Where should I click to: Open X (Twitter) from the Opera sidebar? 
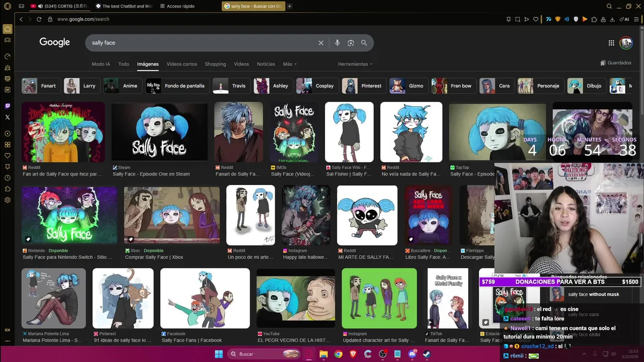point(8,117)
